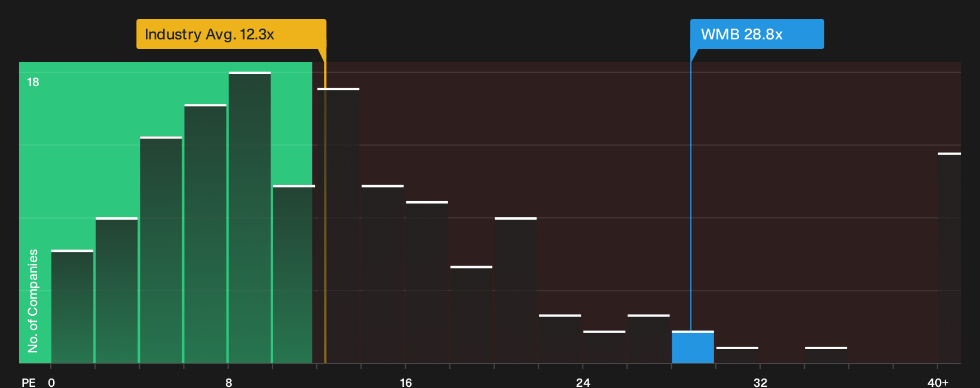Click the bar just left of PE 24

560,338
